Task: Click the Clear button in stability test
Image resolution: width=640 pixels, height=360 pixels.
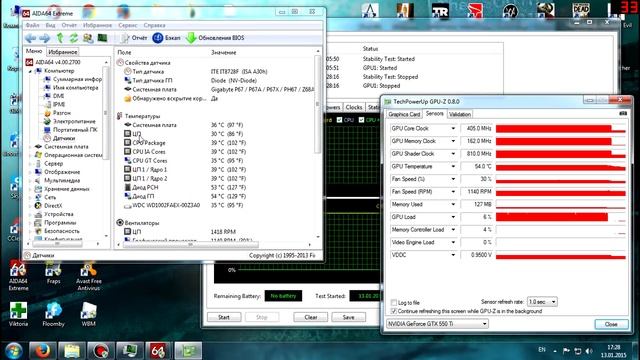Action: pyautogui.click(x=311, y=317)
